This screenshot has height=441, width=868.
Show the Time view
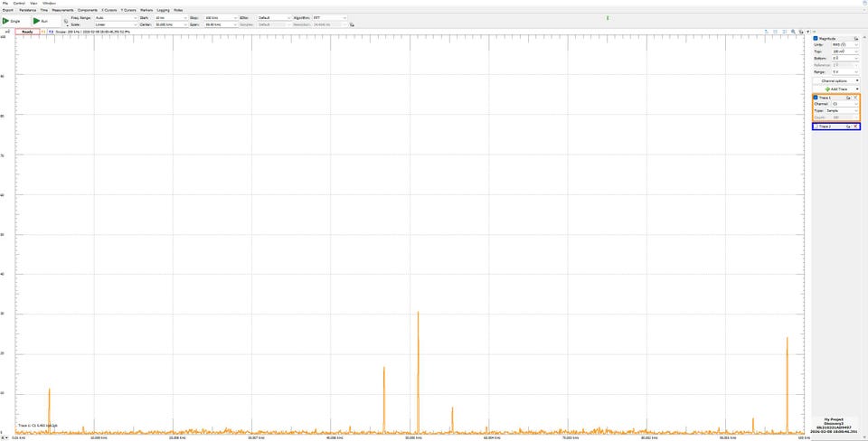coord(44,10)
